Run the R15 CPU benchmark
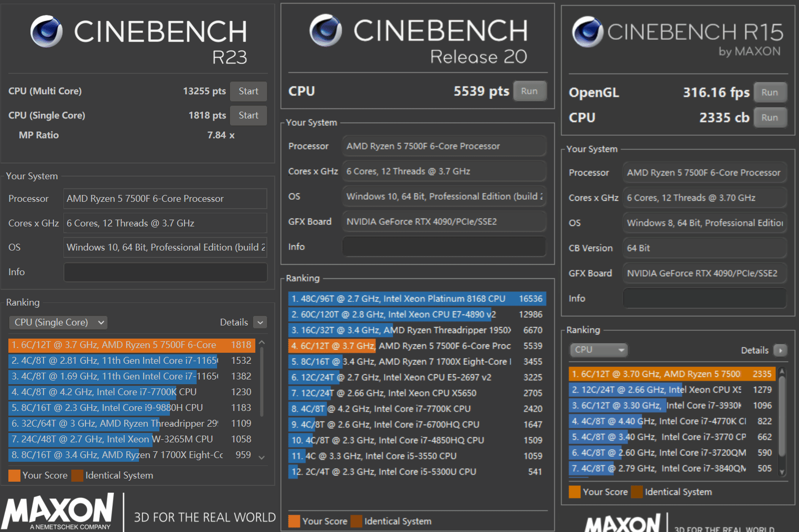 (770, 117)
